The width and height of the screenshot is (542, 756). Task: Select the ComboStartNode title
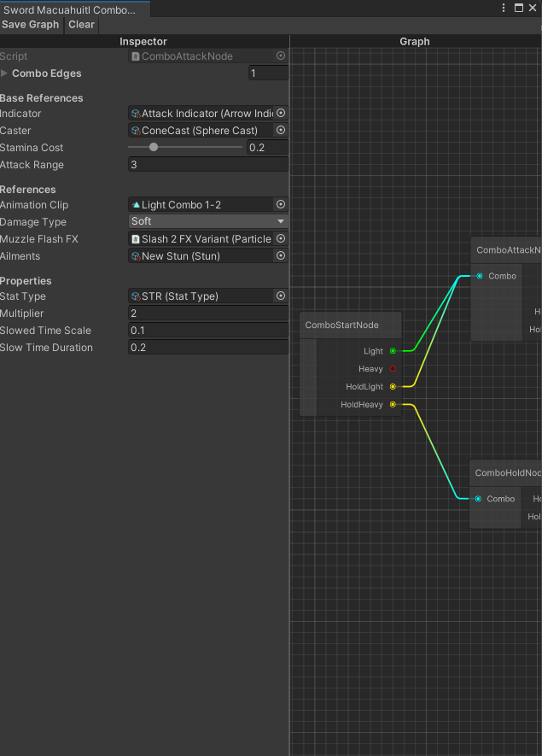point(341,325)
